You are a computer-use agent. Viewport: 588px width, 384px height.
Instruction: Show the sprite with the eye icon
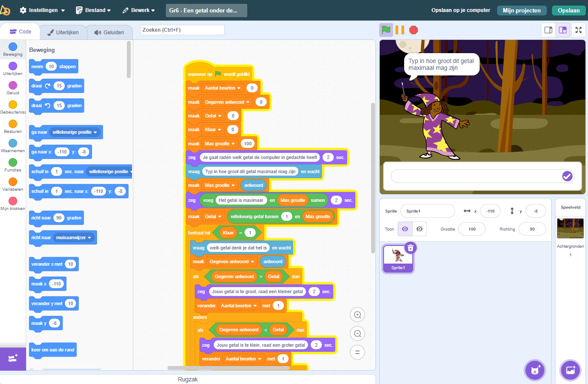pyautogui.click(x=405, y=229)
